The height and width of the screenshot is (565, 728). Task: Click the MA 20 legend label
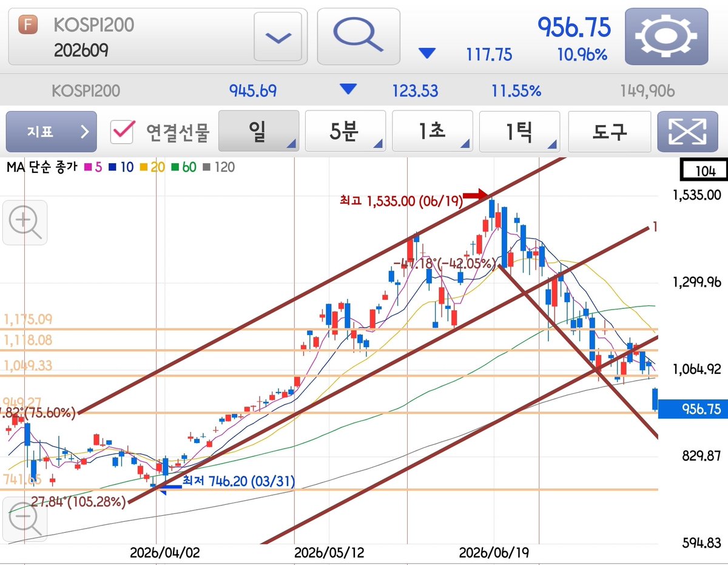[153, 167]
